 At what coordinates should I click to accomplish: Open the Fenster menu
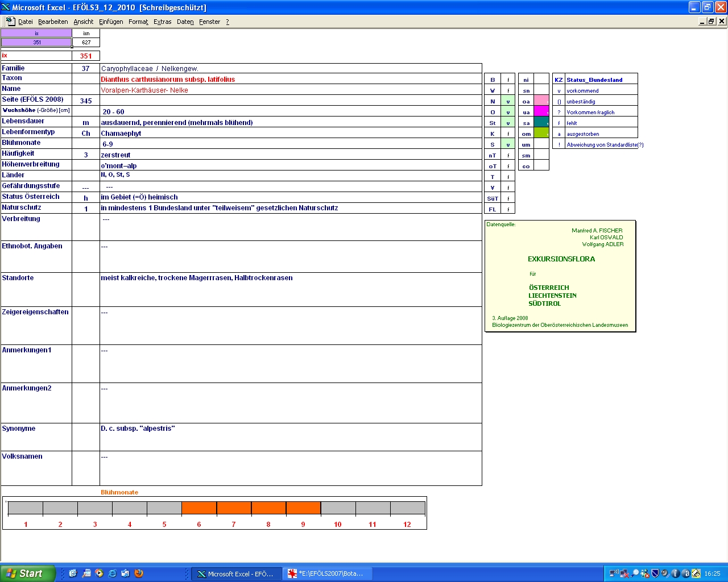point(209,22)
